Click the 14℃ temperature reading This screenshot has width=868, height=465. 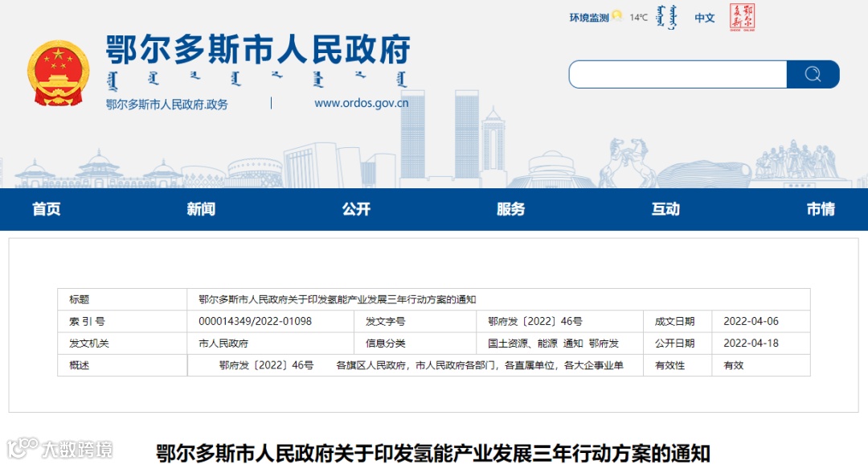[x=638, y=18]
